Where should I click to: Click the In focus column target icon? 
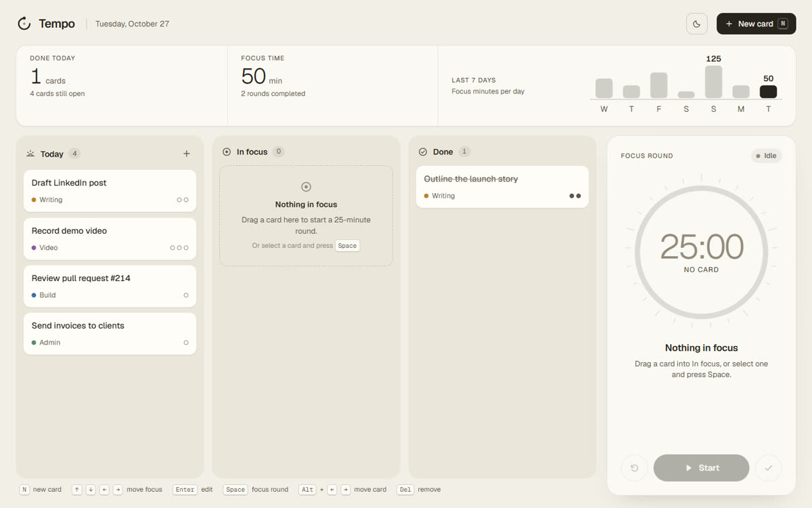pos(227,152)
